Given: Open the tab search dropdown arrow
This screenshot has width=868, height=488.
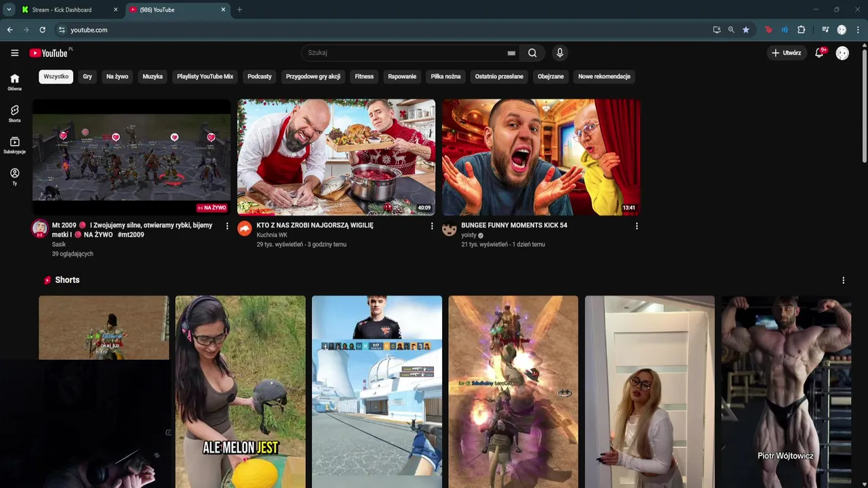Looking at the screenshot, I should (x=9, y=9).
